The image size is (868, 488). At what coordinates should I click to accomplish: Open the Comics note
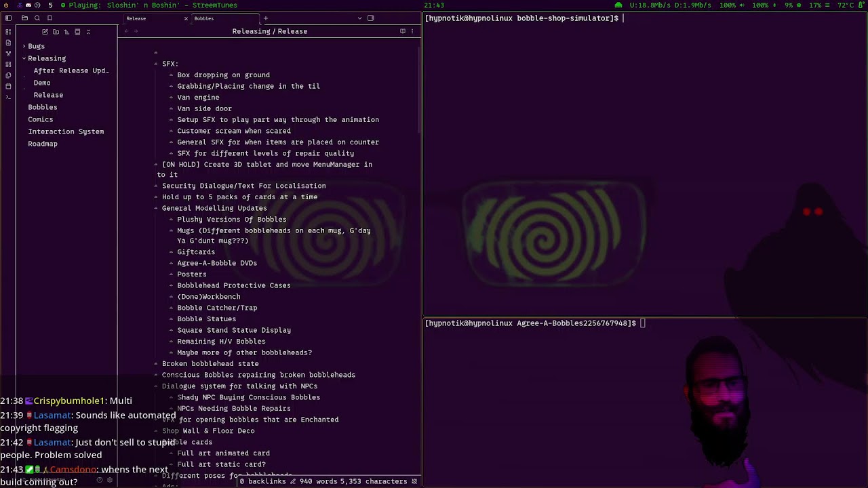coord(40,119)
